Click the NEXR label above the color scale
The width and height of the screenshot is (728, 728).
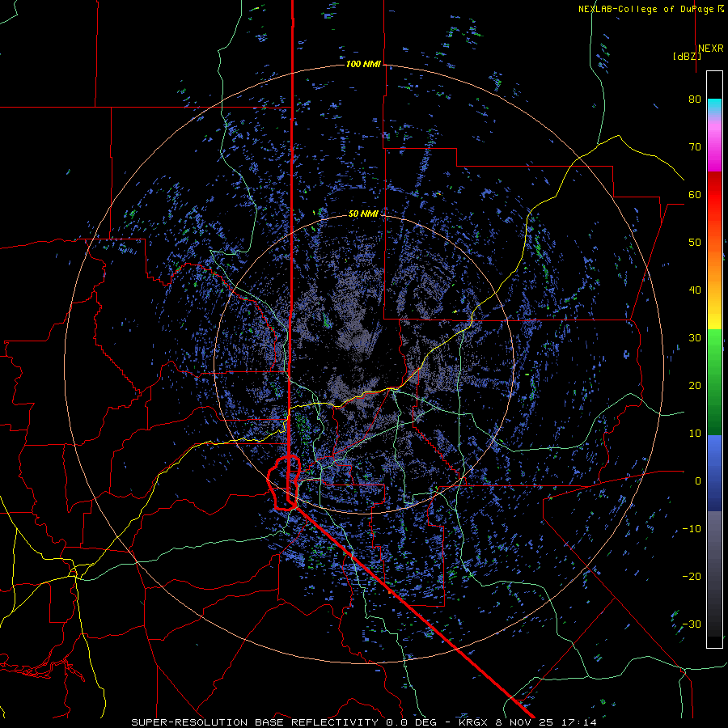(710, 49)
